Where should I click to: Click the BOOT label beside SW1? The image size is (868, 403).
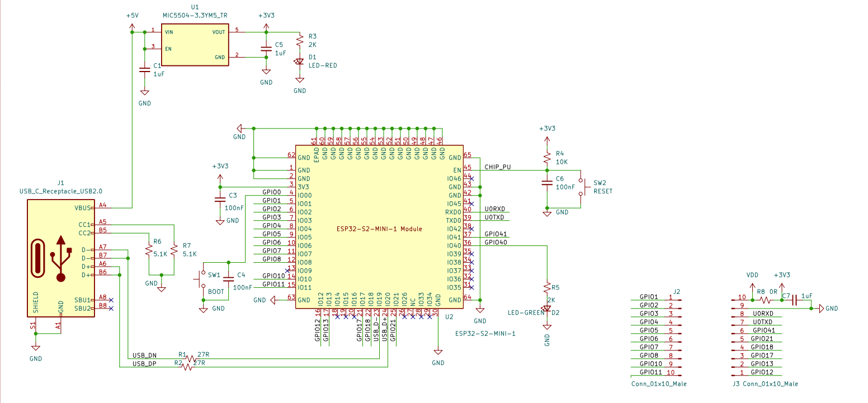coord(216,292)
